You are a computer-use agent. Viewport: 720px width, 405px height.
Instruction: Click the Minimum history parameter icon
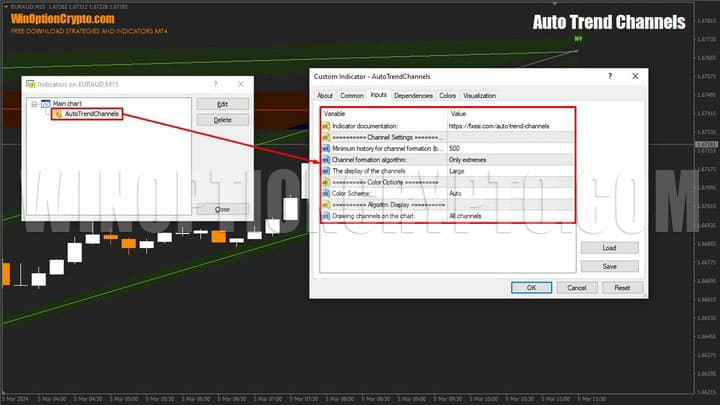tap(326, 148)
